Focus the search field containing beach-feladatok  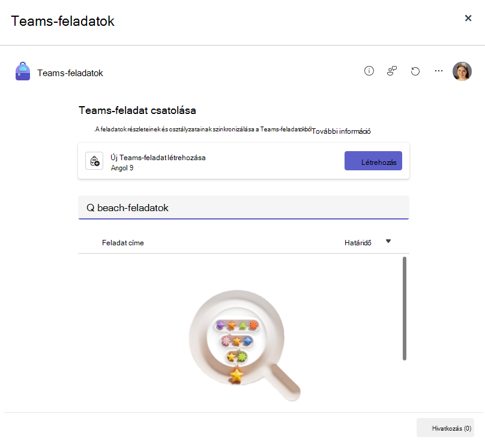pyautogui.click(x=244, y=208)
